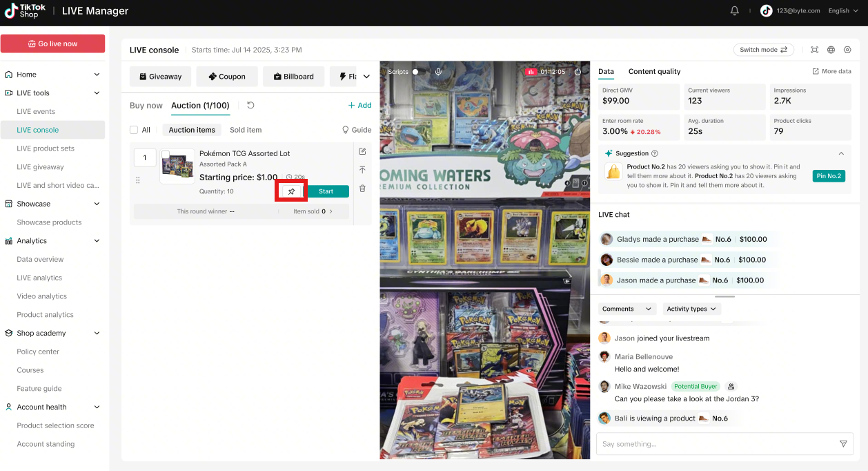Select the Auction (1/100) tab
Screen dimensions: 868x471
click(200, 106)
